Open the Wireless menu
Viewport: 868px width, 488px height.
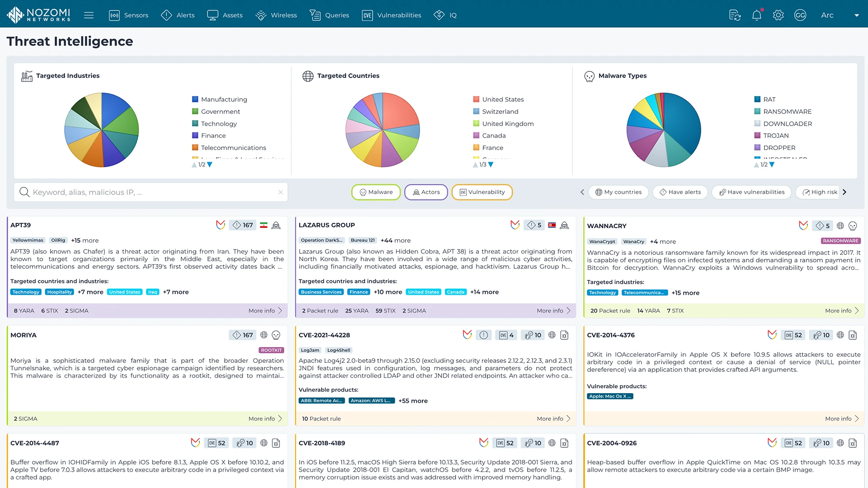tap(276, 15)
